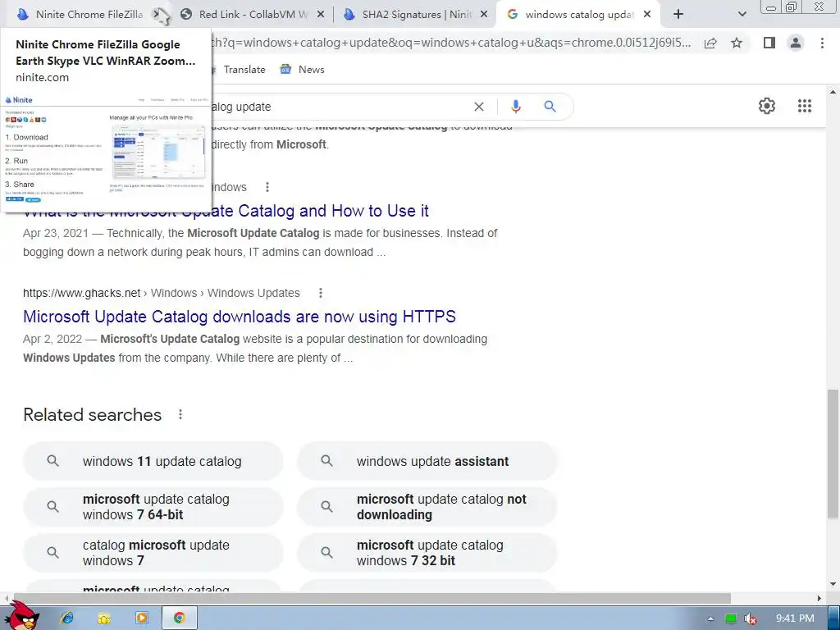
Task: Open the Google apps grid
Action: point(805,106)
